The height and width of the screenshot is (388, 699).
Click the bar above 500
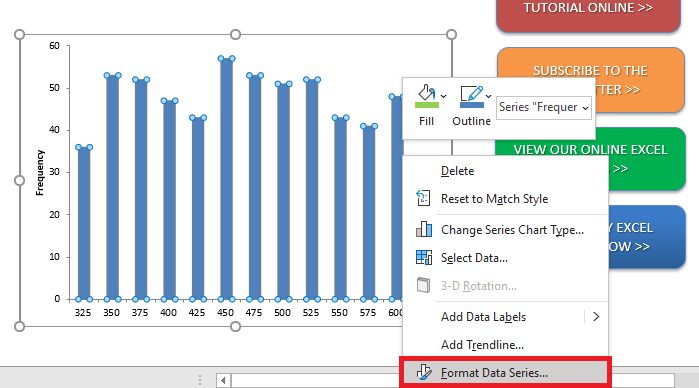(284, 191)
